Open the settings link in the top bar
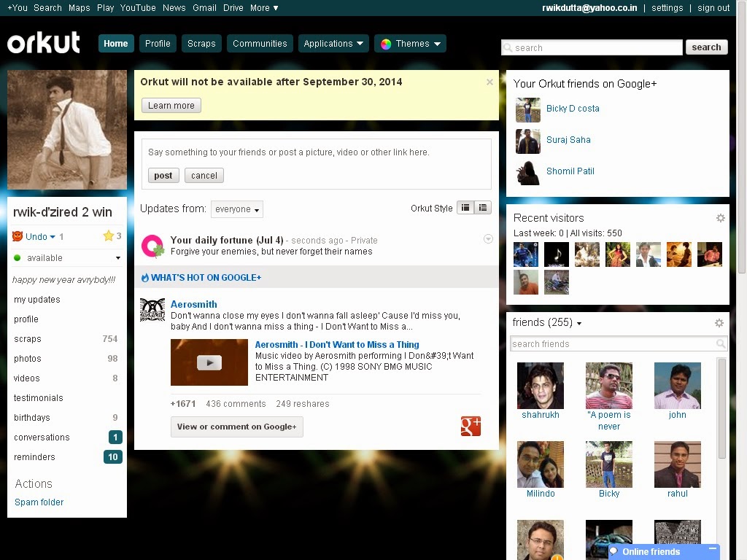747x560 pixels. click(x=667, y=7)
